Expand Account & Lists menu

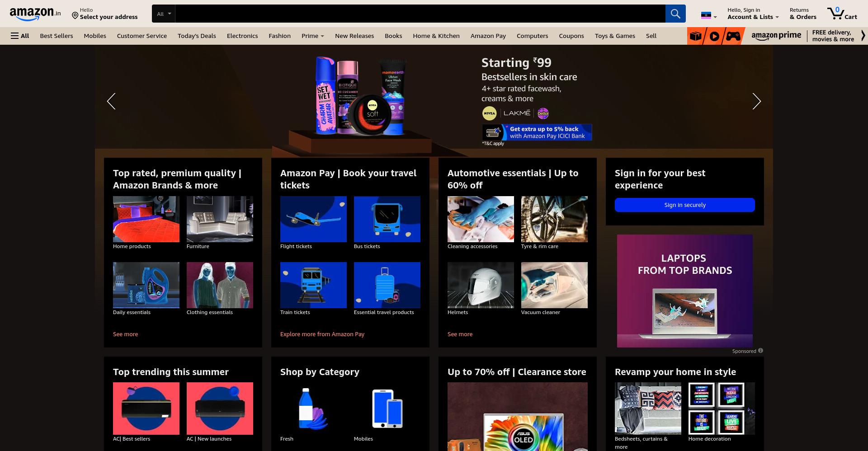click(753, 14)
